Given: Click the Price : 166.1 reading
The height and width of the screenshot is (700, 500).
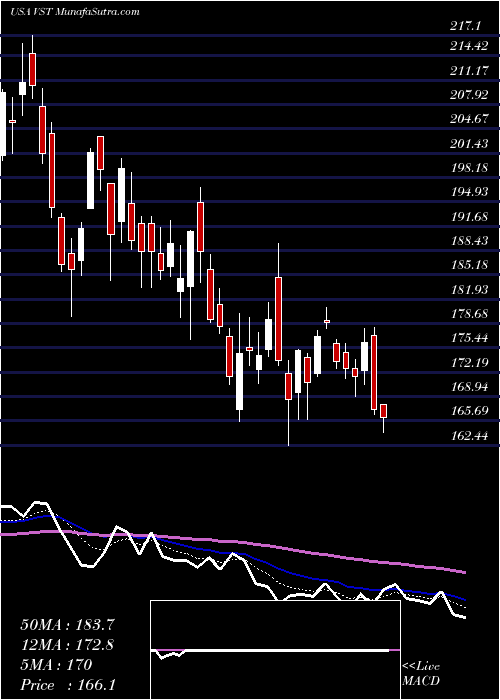Looking at the screenshot, I should coord(67,685).
